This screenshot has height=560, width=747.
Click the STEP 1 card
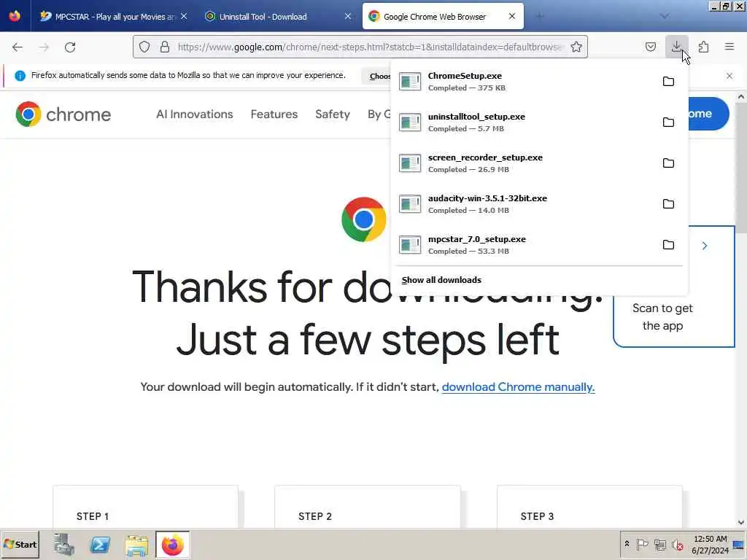[145, 507]
